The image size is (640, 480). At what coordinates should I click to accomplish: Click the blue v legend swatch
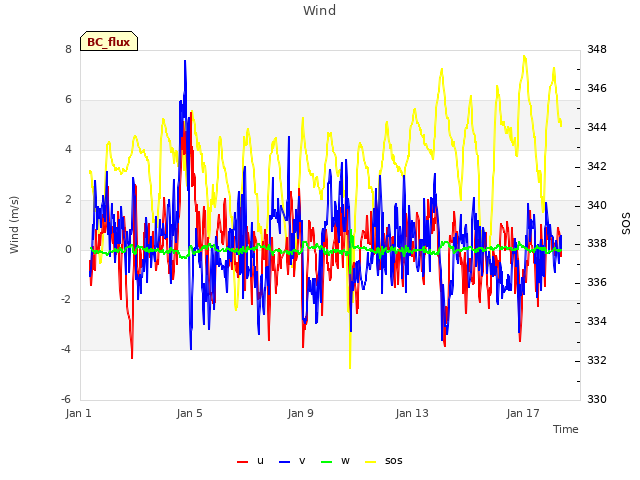click(284, 462)
